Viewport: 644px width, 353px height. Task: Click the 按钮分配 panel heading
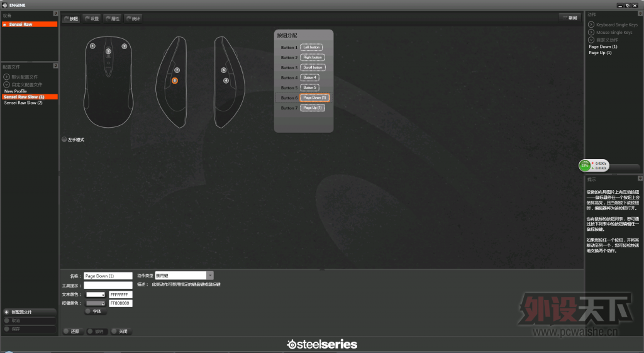click(x=287, y=36)
